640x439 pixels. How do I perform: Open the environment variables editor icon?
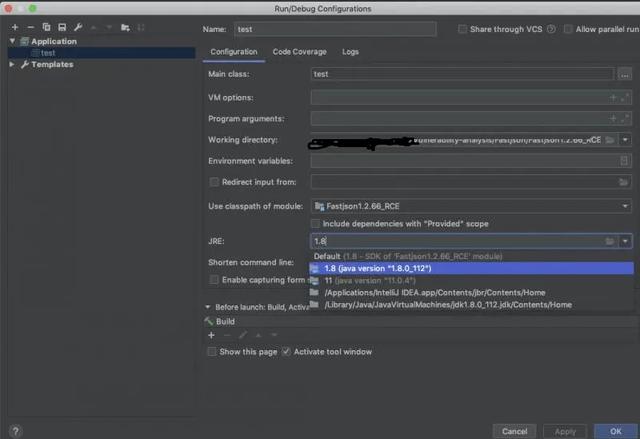pos(624,160)
